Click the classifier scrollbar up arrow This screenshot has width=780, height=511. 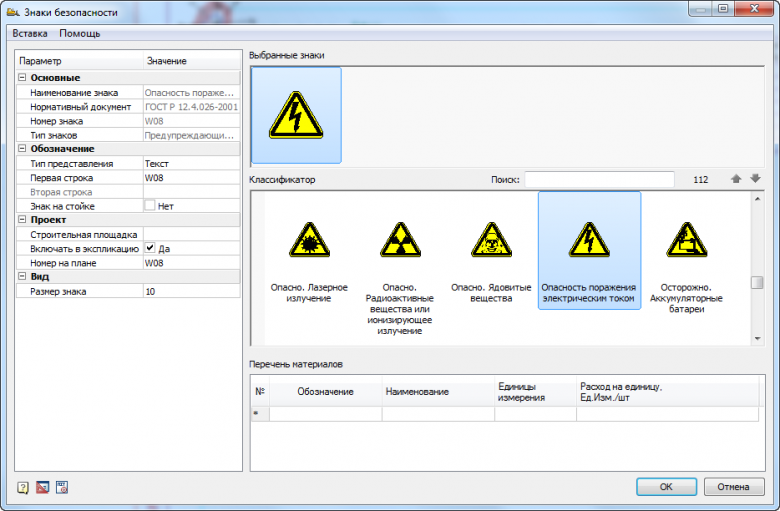757,199
